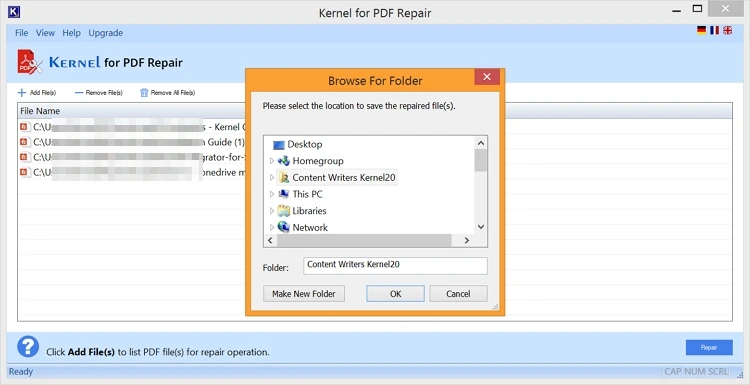Maximize the Kernel for PDF Repair window
The height and width of the screenshot is (385, 750).
click(x=697, y=9)
